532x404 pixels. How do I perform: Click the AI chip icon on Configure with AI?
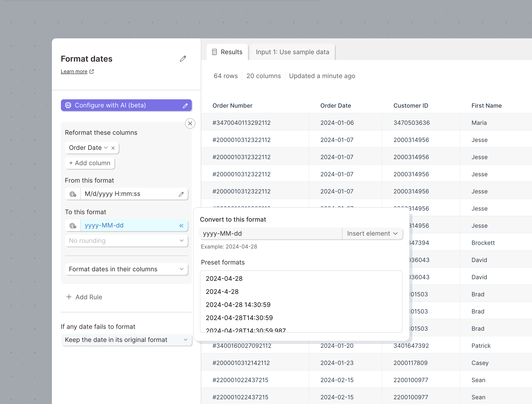[68, 105]
